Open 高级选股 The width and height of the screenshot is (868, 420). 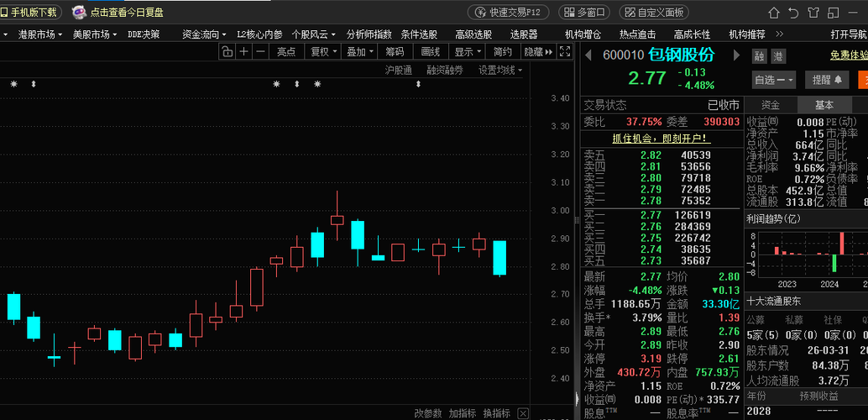[473, 34]
